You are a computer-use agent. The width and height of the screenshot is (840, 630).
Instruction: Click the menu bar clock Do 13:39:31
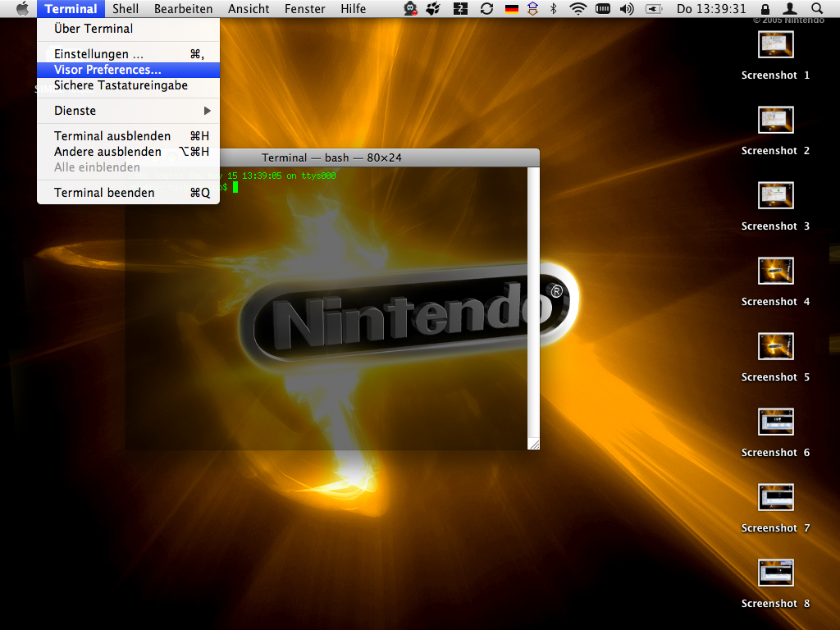point(711,8)
